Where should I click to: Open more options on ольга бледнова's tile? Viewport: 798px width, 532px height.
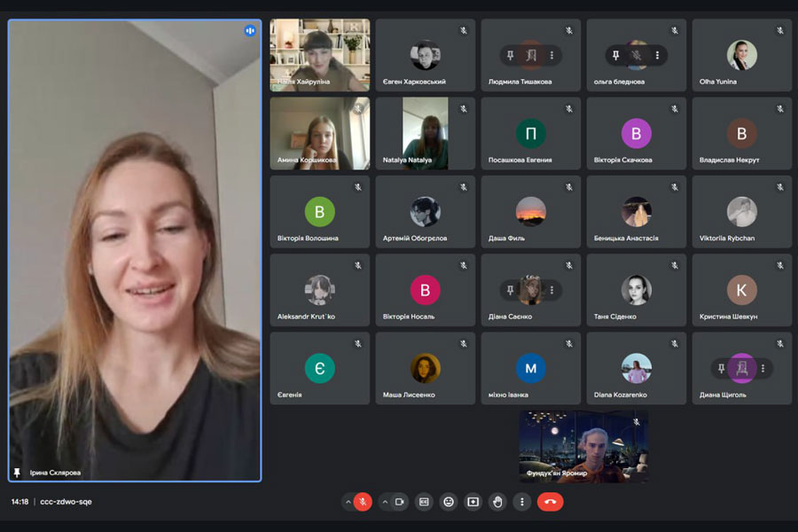click(658, 55)
